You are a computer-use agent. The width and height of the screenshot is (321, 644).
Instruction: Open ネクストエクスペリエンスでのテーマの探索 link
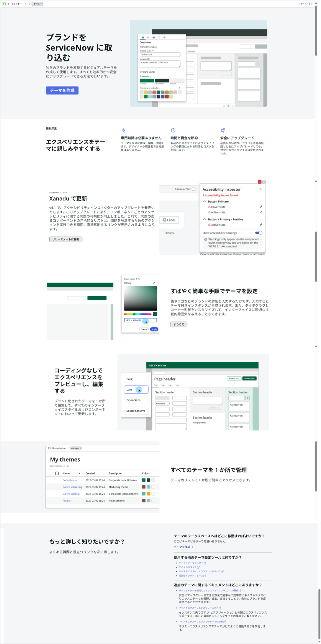[202, 622]
